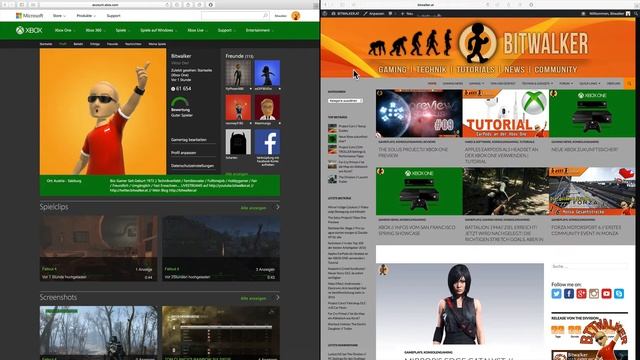Expand the Spiele menu in Xbox bar

pyautogui.click(x=122, y=30)
